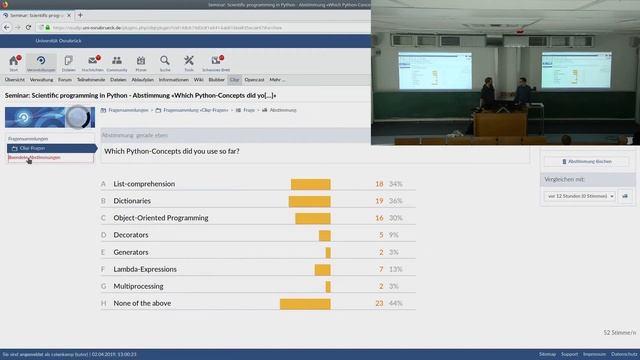Click the lecture hall video overlay
Viewport: 640px width, 360px height.
pyautogui.click(x=505, y=73)
